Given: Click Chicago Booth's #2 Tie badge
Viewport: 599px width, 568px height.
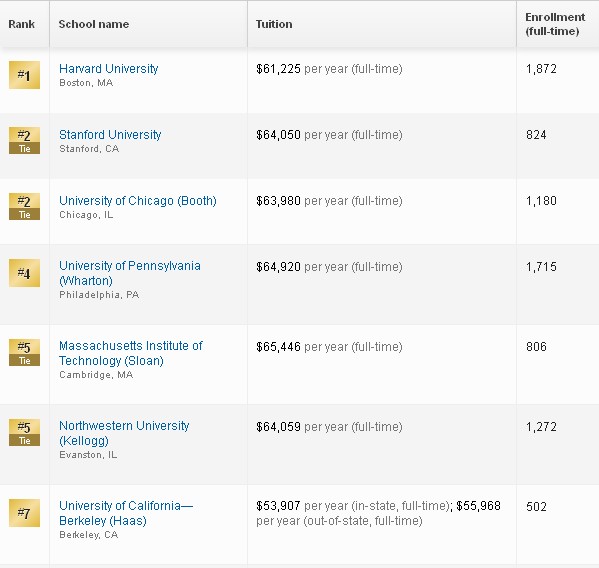Looking at the screenshot, I should point(24,207).
